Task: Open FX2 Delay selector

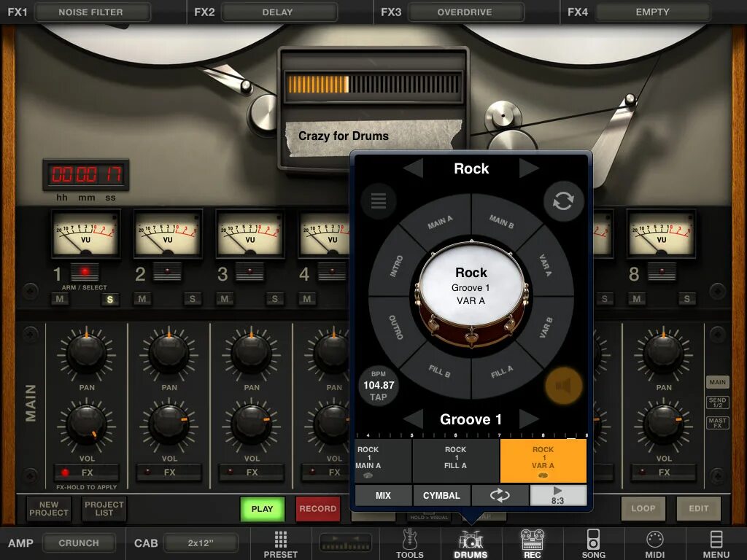Action: (x=279, y=12)
